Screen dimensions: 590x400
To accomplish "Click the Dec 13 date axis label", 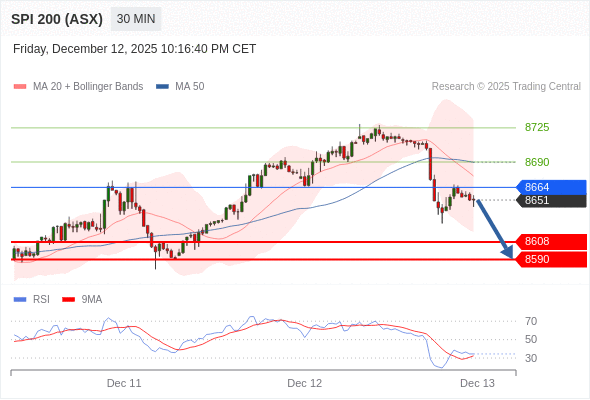I will pos(477,383).
